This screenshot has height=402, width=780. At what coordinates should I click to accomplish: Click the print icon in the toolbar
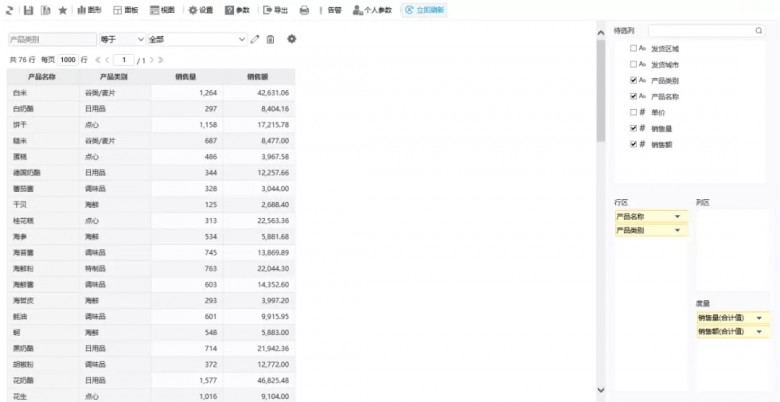pyautogui.click(x=304, y=10)
